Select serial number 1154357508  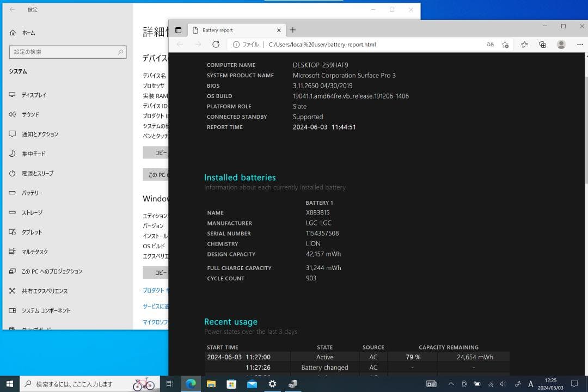tap(322, 234)
